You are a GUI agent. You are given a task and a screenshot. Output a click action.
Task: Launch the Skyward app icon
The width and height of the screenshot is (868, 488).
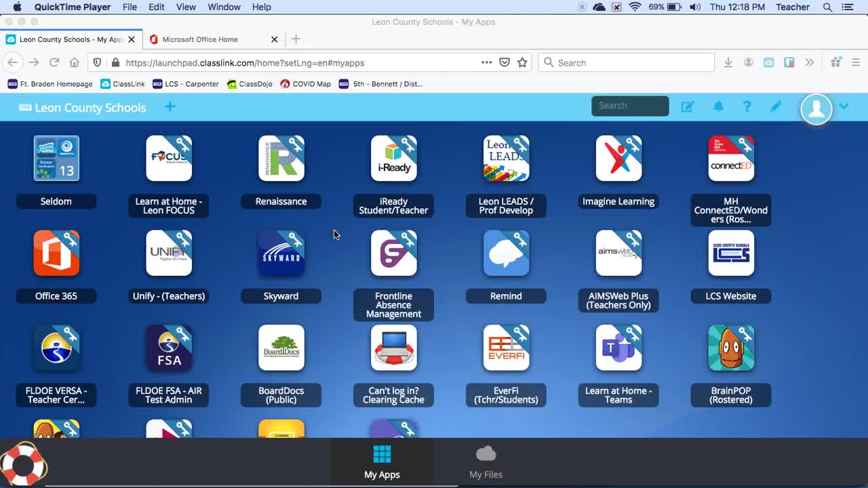pyautogui.click(x=281, y=253)
